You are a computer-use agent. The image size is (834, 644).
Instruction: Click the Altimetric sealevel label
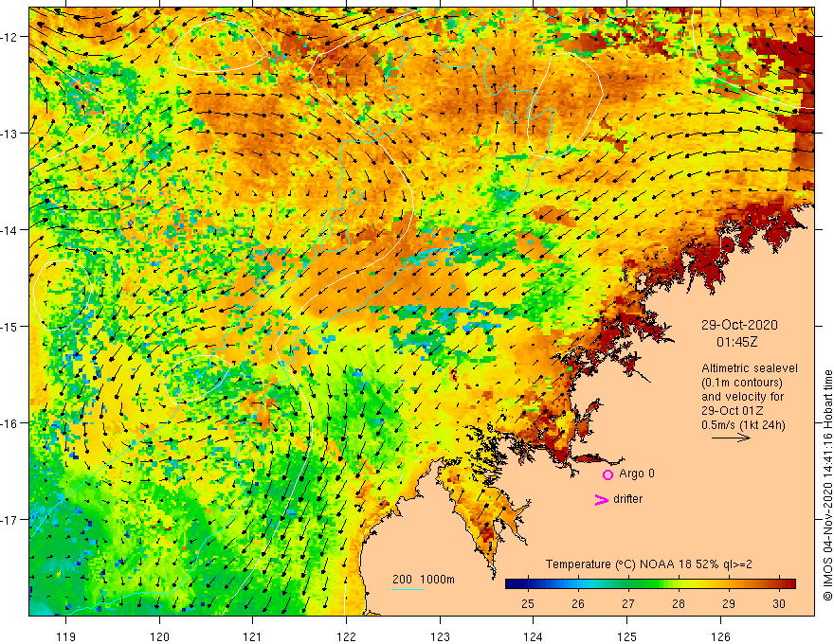(x=750, y=368)
